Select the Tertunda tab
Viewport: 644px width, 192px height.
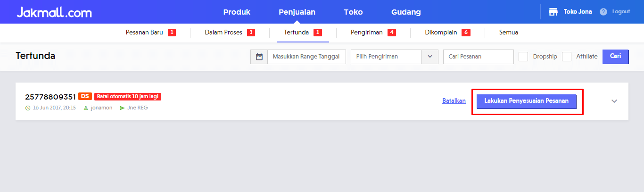point(297,33)
